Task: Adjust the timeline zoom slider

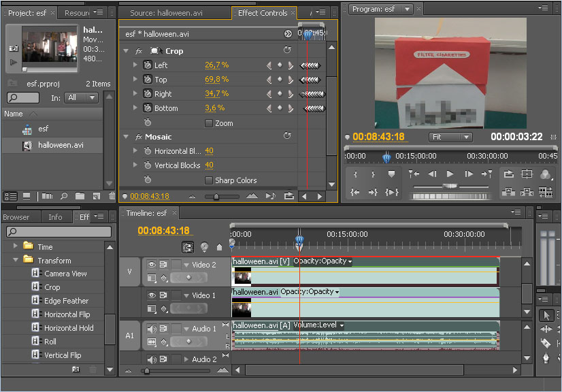Action: click(146, 370)
